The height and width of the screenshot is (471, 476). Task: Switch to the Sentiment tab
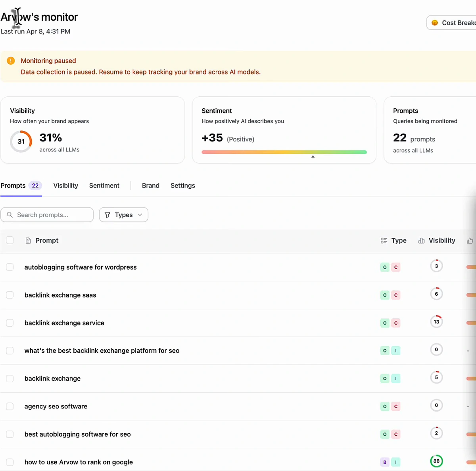[104, 186]
